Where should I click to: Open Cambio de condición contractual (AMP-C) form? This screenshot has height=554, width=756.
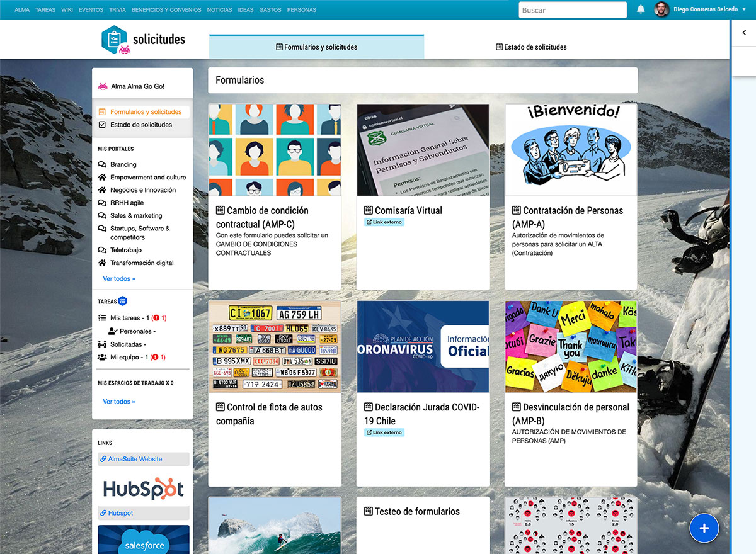point(263,217)
